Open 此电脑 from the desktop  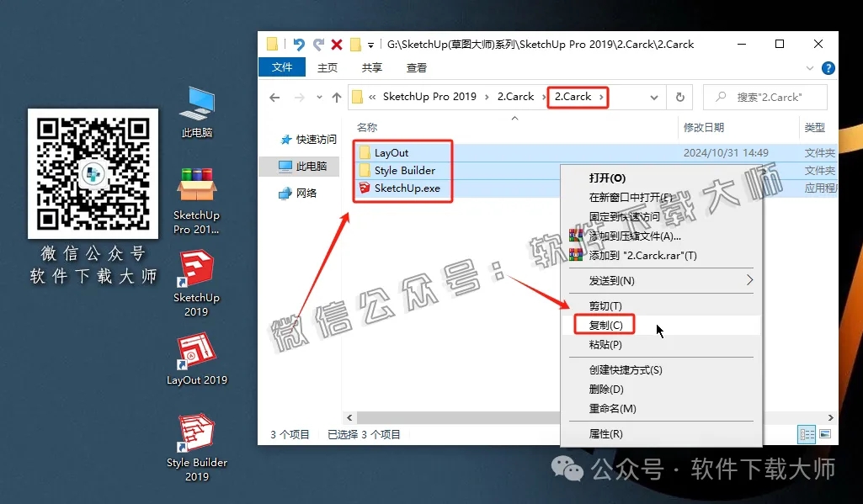click(x=195, y=110)
